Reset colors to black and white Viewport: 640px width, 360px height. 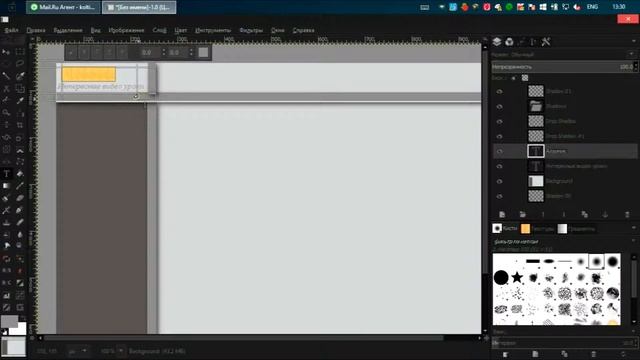tap(4, 332)
